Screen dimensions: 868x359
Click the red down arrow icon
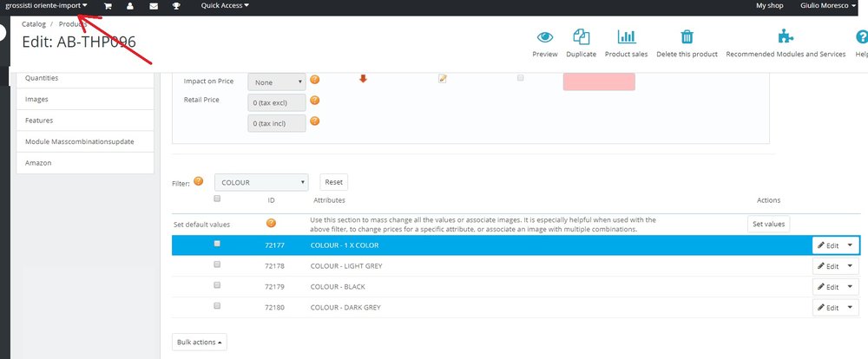(363, 79)
